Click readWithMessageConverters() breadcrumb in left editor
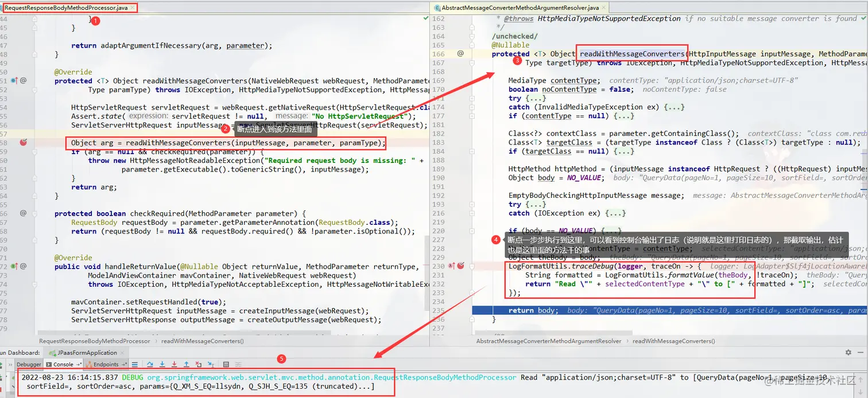The width and height of the screenshot is (868, 398). (203, 341)
